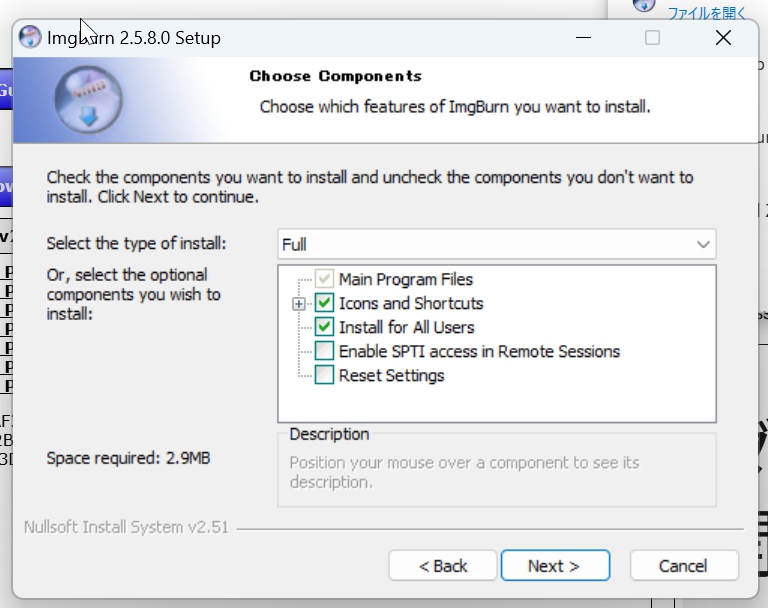Image resolution: width=768 pixels, height=608 pixels.
Task: Enable SPTI access in Remote Sessions
Action: pos(324,351)
